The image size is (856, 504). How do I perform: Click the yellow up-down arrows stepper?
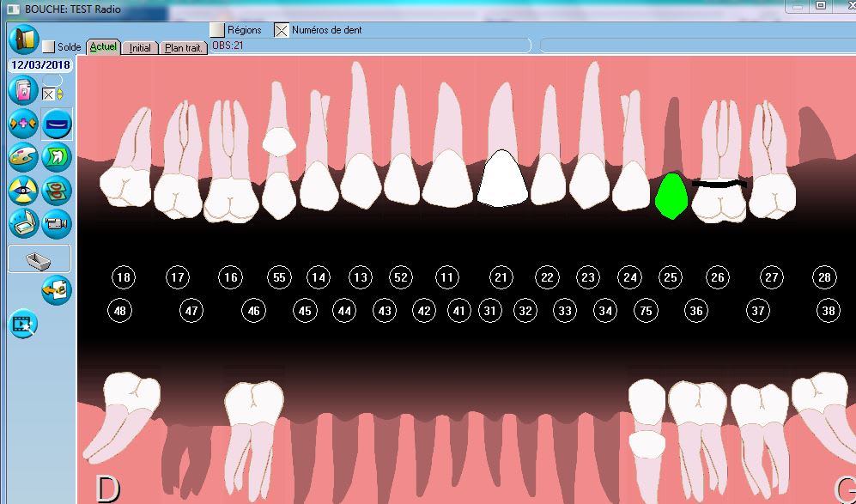click(x=59, y=93)
